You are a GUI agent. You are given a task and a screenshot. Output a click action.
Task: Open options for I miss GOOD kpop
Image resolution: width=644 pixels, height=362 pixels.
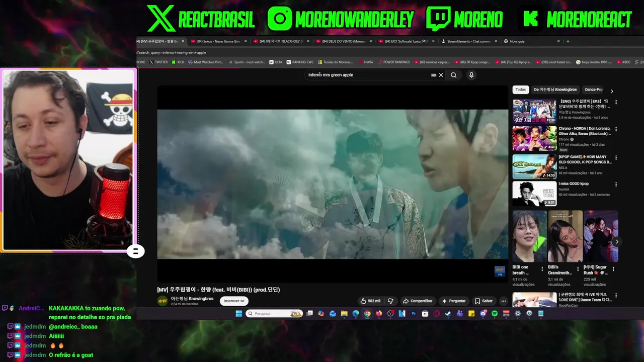(x=616, y=185)
